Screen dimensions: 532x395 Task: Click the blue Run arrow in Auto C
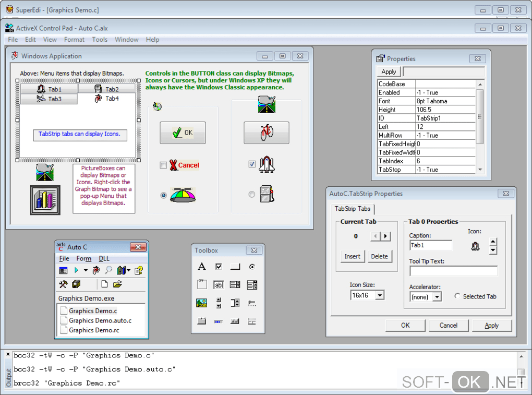pos(76,270)
